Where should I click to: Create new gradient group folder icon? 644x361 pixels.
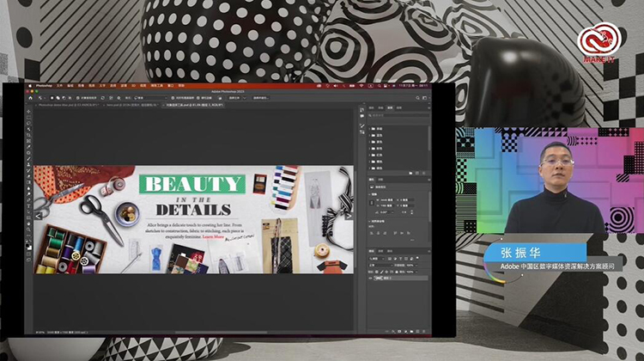pyautogui.click(x=410, y=173)
